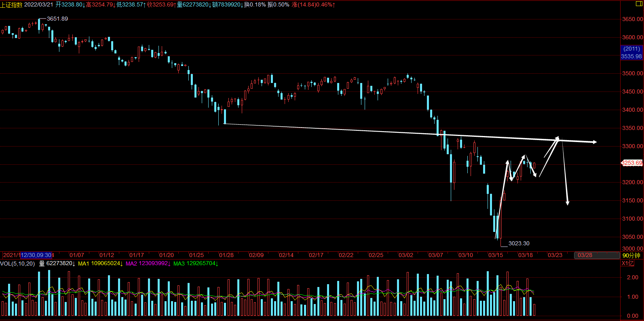The height and width of the screenshot is (321, 644).
Task: Click the 3450.00 price axis label
Action: [x=632, y=91]
